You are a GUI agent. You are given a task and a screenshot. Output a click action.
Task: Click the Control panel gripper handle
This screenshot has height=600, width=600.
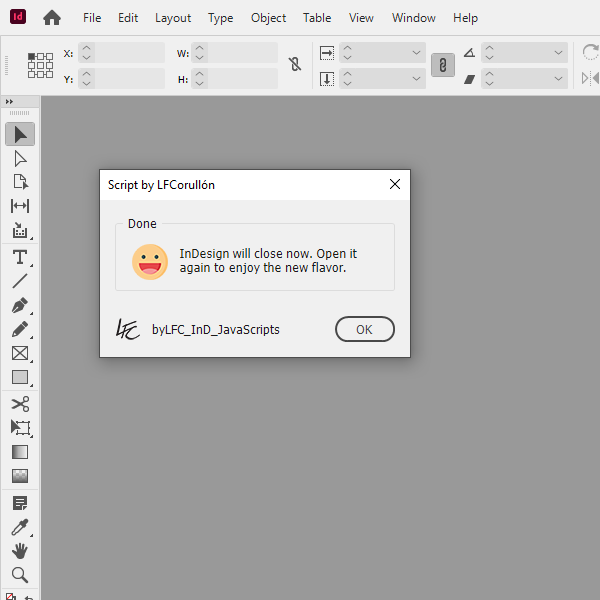point(7,65)
